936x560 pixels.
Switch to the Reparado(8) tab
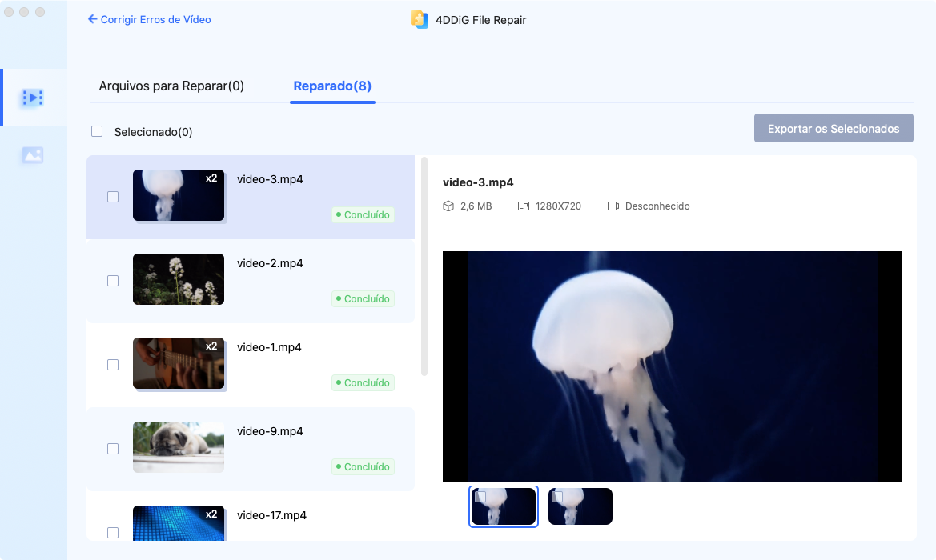[332, 85]
